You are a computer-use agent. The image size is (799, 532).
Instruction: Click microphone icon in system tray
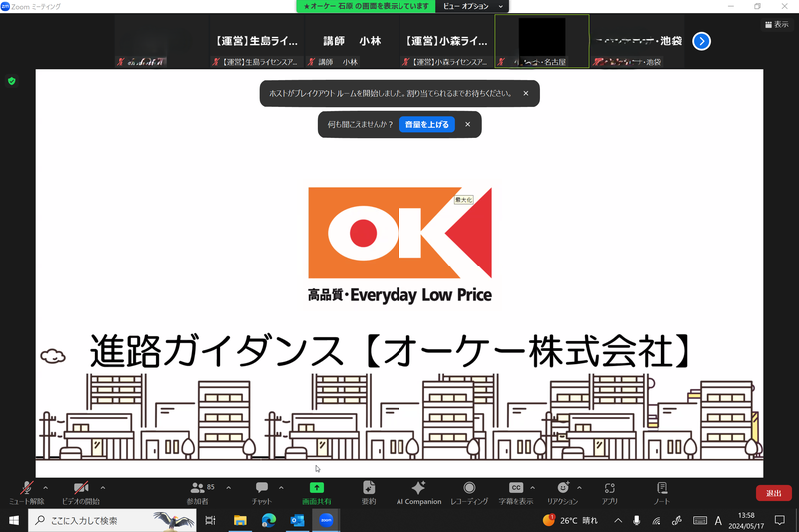(636, 520)
